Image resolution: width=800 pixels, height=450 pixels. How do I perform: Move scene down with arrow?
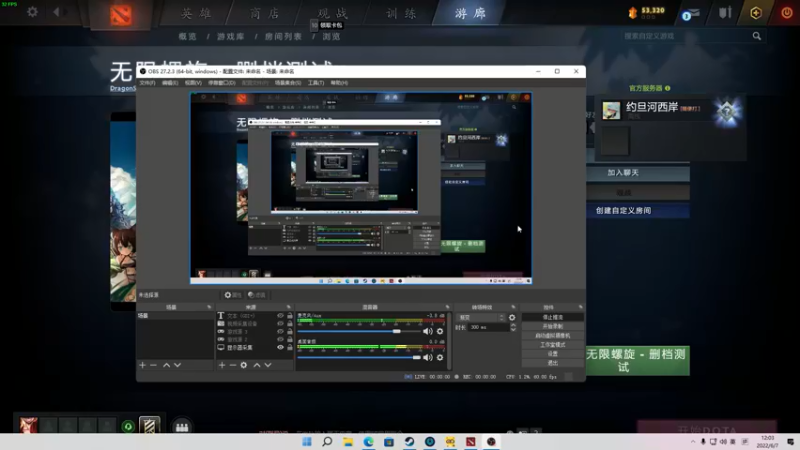click(x=177, y=365)
